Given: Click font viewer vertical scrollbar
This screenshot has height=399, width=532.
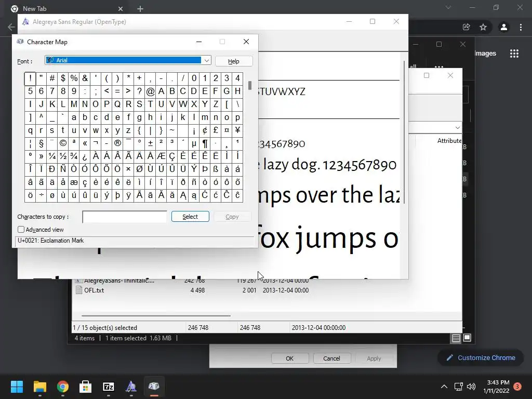Looking at the screenshot, I should [x=404, y=132].
